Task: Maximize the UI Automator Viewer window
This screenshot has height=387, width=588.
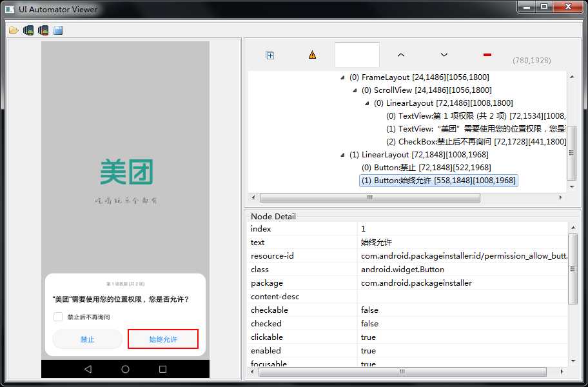Action: (544, 6)
